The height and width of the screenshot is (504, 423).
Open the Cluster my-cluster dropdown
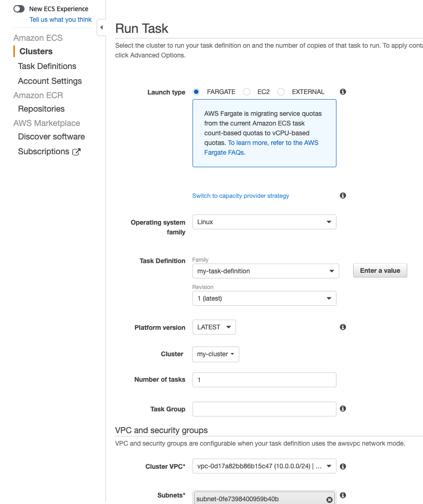tap(216, 354)
